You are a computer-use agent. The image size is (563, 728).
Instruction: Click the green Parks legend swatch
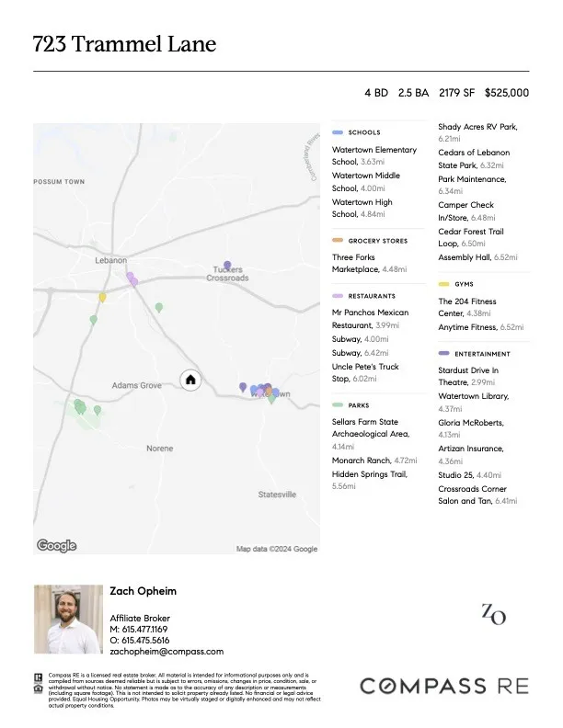[338, 404]
